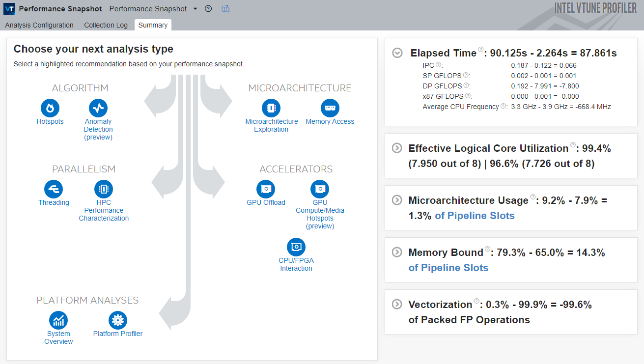Launch the Hotspots analysis icon
The width and height of the screenshot is (644, 364).
(50, 108)
